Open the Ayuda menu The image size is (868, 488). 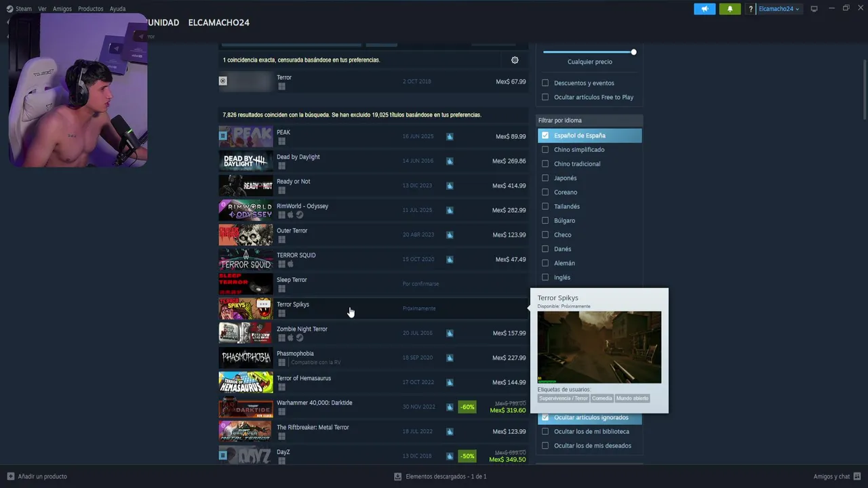pos(117,9)
